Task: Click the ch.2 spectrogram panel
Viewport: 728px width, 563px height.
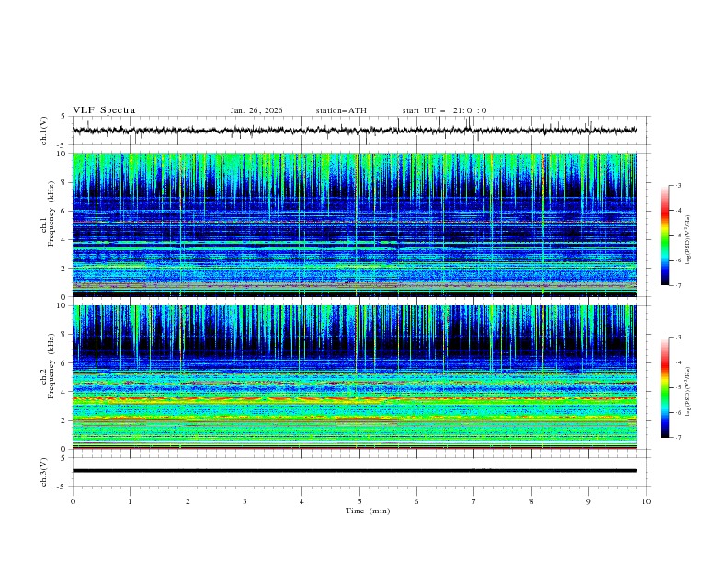Action: pos(354,377)
